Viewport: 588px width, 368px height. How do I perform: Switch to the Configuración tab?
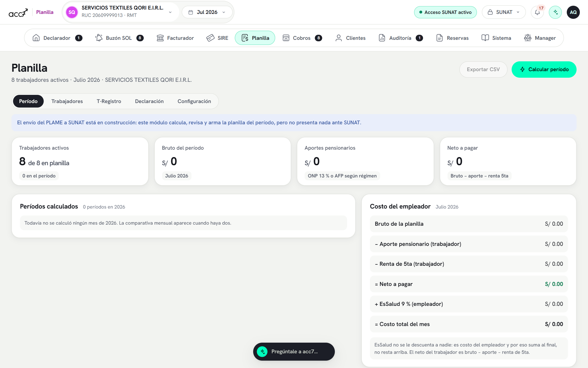pyautogui.click(x=194, y=101)
